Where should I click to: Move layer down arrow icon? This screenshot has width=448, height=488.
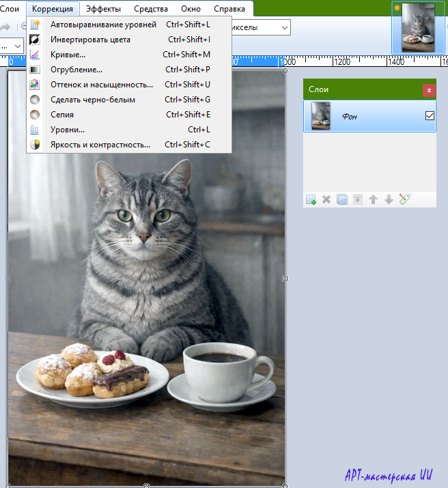tap(389, 199)
